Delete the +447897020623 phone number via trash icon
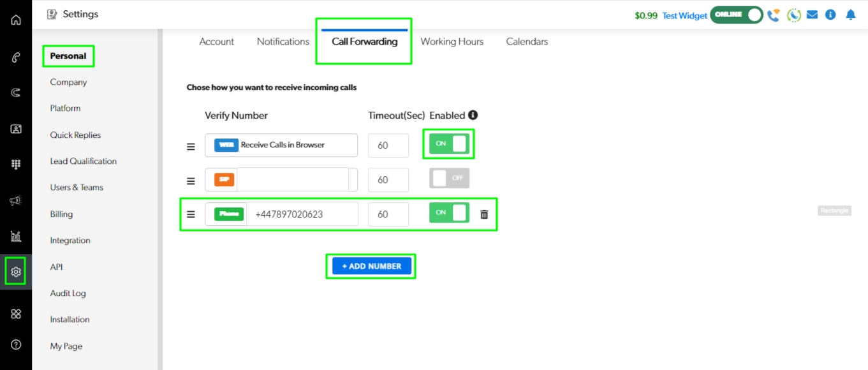This screenshot has width=868, height=370. [484, 214]
